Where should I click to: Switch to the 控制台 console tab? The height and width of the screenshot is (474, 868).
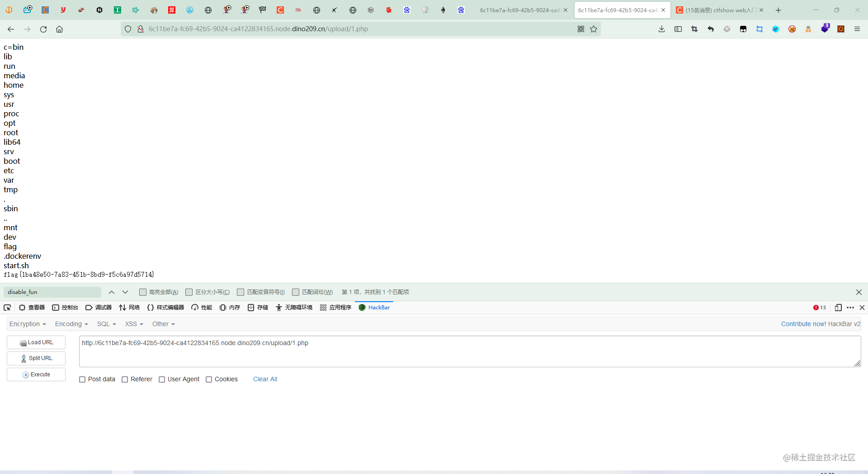65,308
